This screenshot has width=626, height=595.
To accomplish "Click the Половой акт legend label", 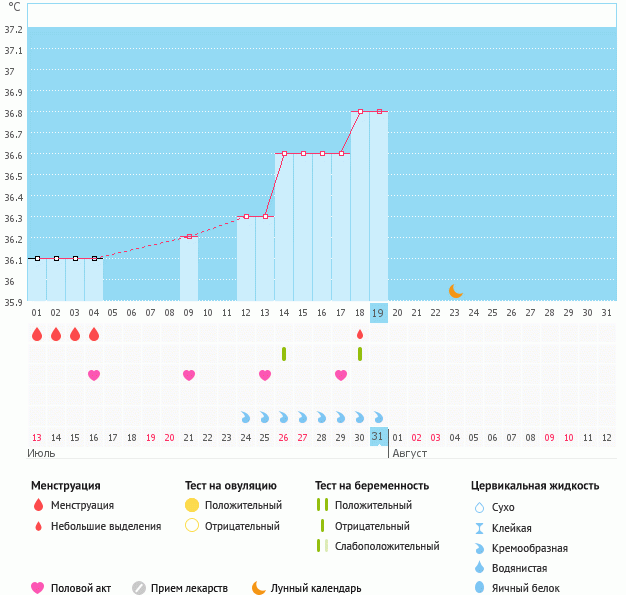I will point(84,588).
